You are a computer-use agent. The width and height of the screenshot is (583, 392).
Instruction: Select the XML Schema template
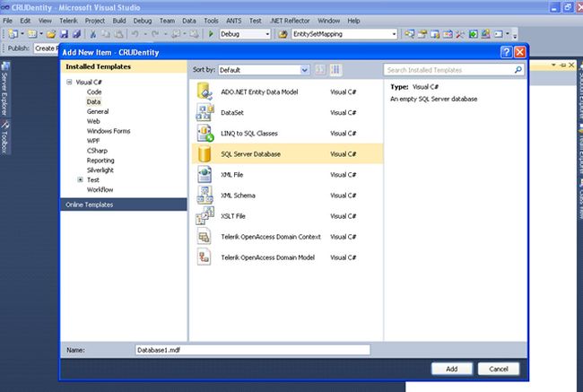pyautogui.click(x=287, y=196)
